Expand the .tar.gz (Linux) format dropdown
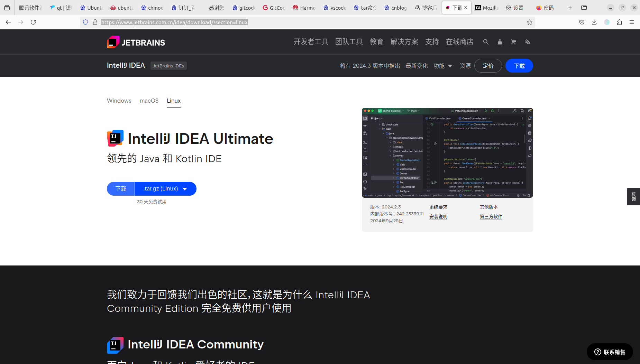This screenshot has width=640, height=364. [x=165, y=189]
